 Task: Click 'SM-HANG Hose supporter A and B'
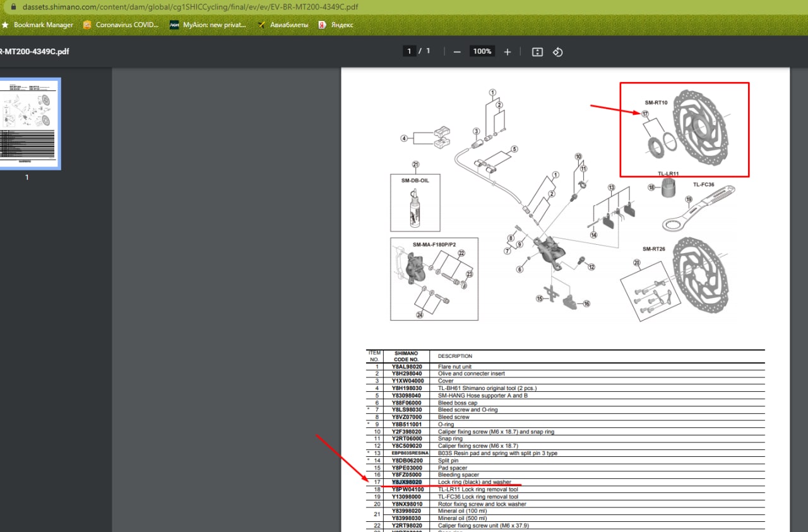tap(482, 396)
